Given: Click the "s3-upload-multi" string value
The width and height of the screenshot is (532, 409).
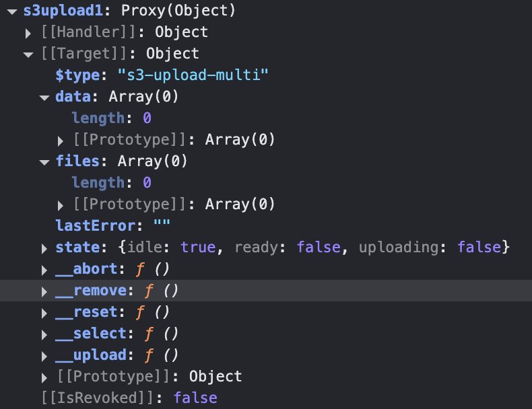Looking at the screenshot, I should (193, 75).
